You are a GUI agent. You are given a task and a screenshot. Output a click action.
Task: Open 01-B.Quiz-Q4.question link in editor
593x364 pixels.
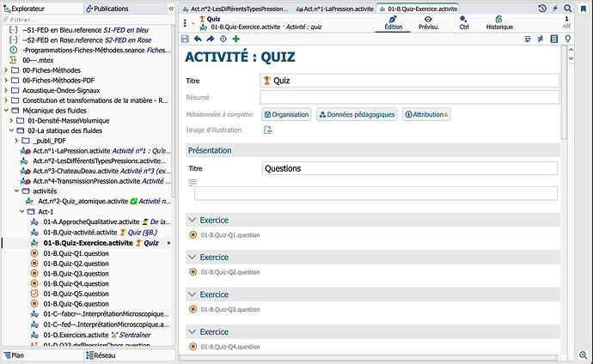pos(230,347)
